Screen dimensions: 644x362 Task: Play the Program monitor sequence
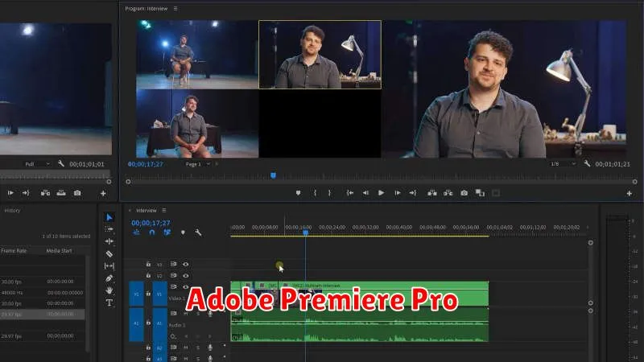tap(381, 193)
